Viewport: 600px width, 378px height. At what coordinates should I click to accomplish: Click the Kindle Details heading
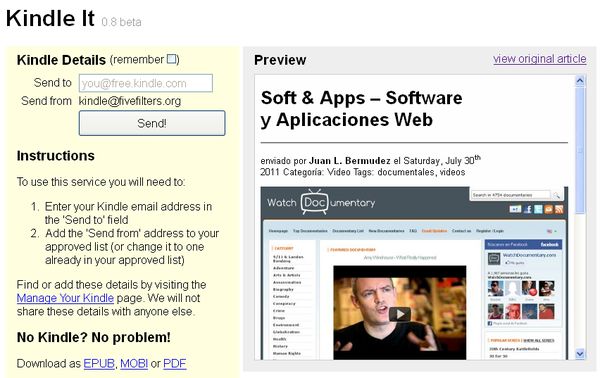(61, 60)
